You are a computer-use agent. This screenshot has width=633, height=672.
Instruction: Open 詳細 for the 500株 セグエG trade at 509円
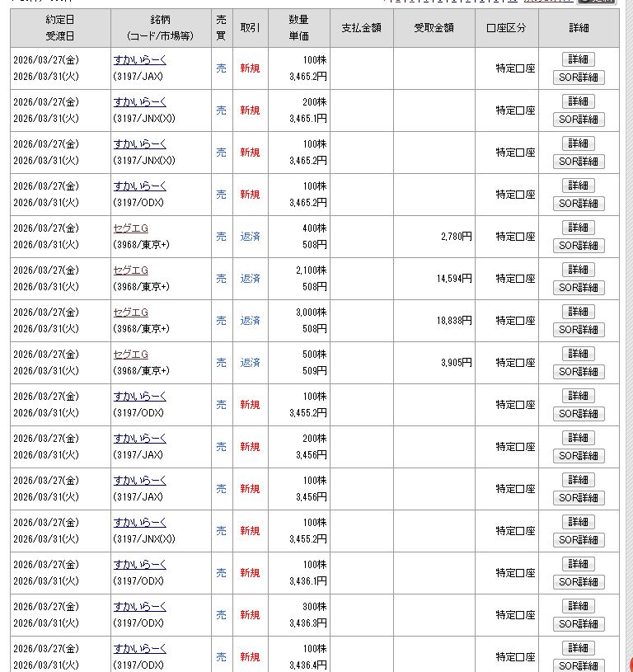[579, 353]
